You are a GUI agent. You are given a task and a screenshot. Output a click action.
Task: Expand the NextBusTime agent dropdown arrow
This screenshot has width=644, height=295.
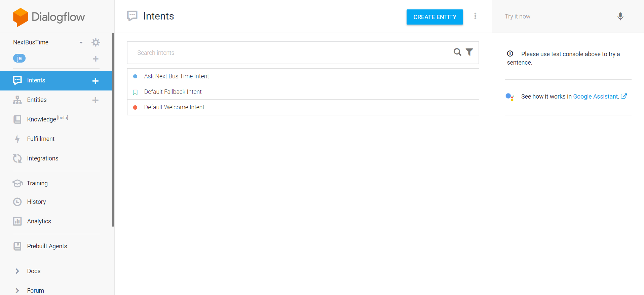(x=81, y=43)
